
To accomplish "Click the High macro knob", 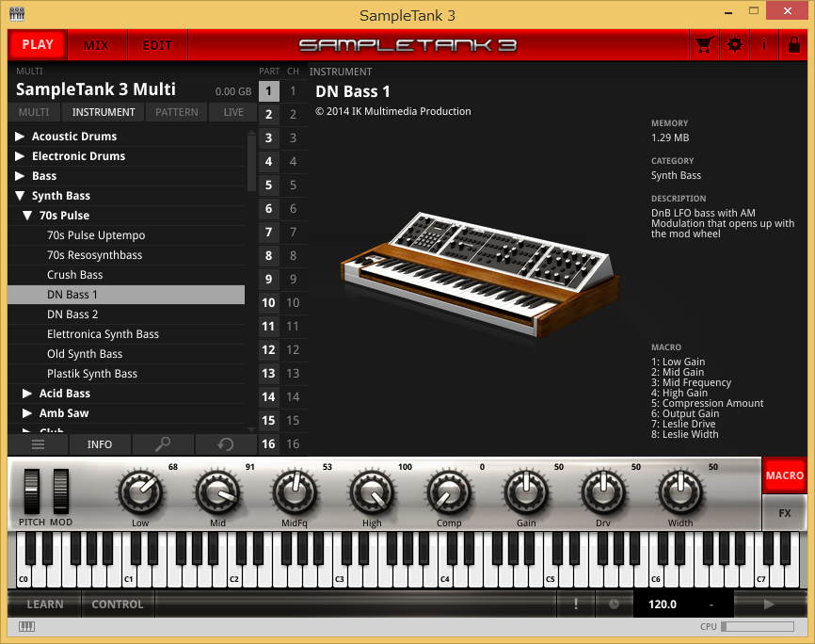I will tap(372, 491).
